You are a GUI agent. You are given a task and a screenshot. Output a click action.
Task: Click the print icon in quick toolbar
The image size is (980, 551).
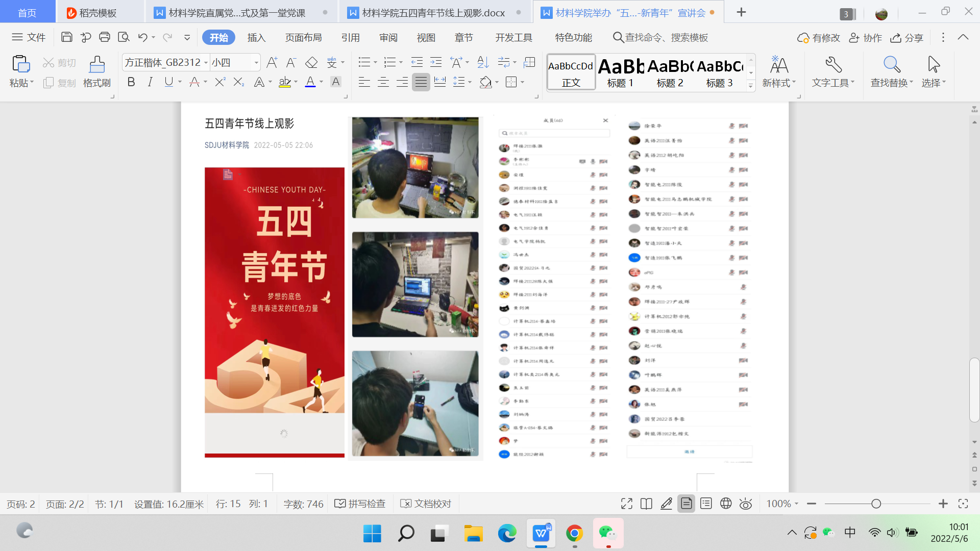(x=105, y=37)
